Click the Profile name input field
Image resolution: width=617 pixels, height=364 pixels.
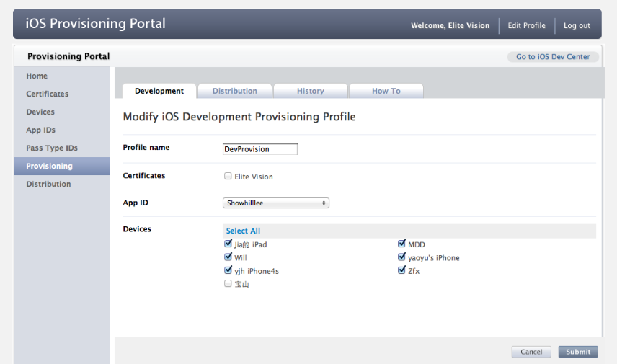[x=260, y=149]
